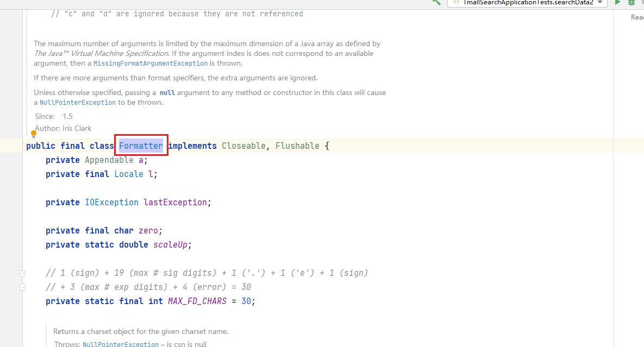Screen dimensions: 644x347
Task: Click fold end marker of the comment
Action: (x=23, y=287)
